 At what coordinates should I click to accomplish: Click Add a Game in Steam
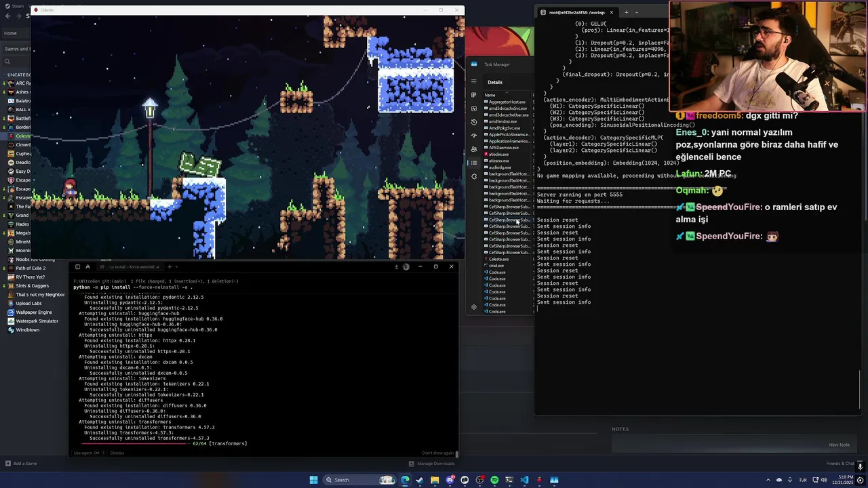(21, 464)
